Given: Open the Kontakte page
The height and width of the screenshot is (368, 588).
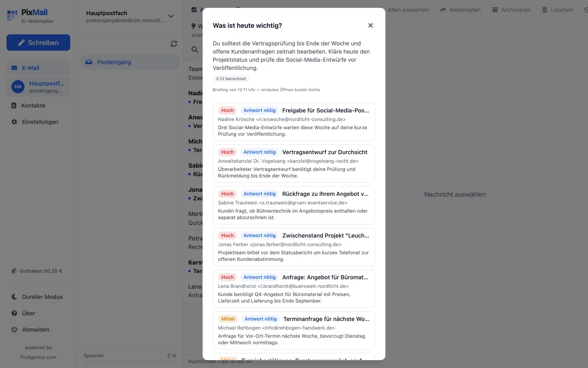Looking at the screenshot, I should tap(38, 105).
